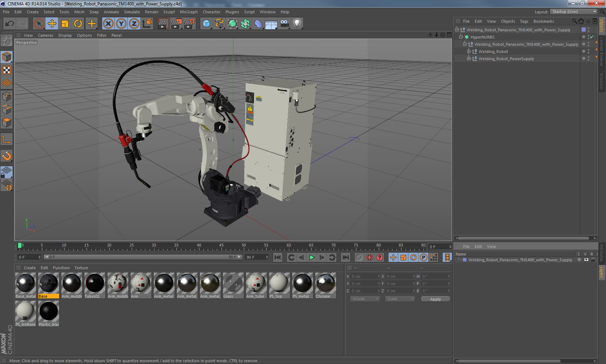The height and width of the screenshot is (364, 606).
Task: Toggle Y axis lock
Action: click(x=121, y=24)
